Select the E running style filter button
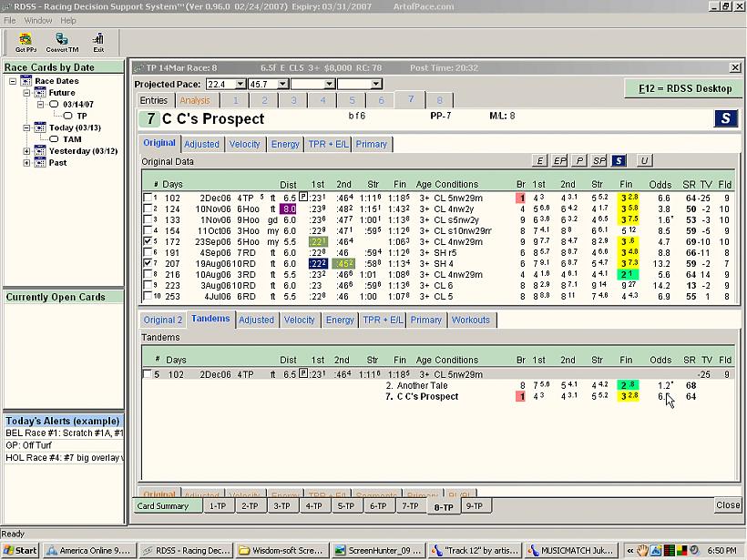 point(539,161)
